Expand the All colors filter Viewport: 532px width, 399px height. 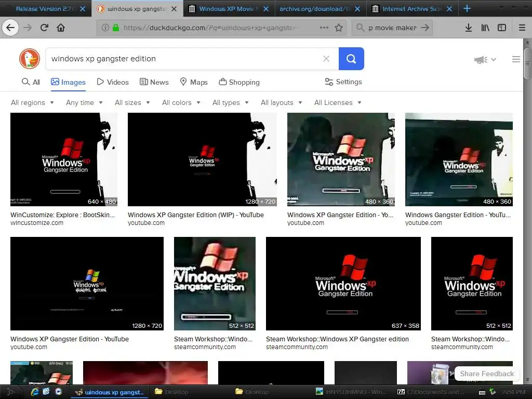181,102
